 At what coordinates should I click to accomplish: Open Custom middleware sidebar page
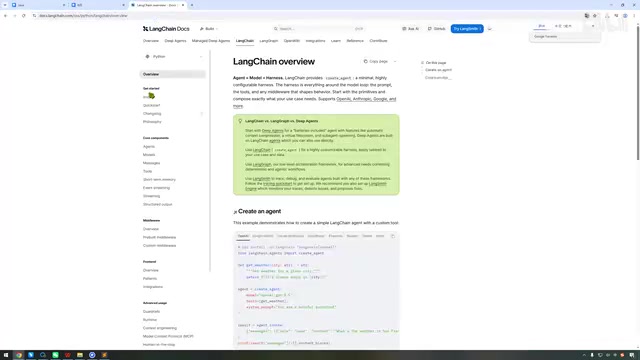[159, 245]
